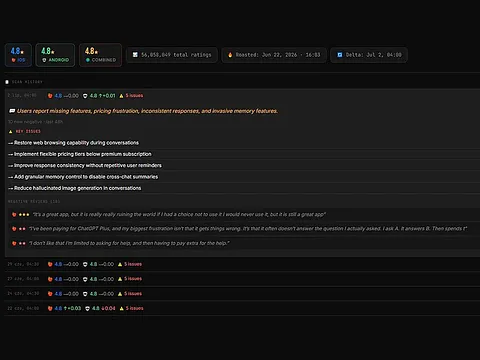Image resolution: width=480 pixels, height=360 pixels.
Task: Click the 5 issues label in the 29 cze row
Action: pos(133,264)
